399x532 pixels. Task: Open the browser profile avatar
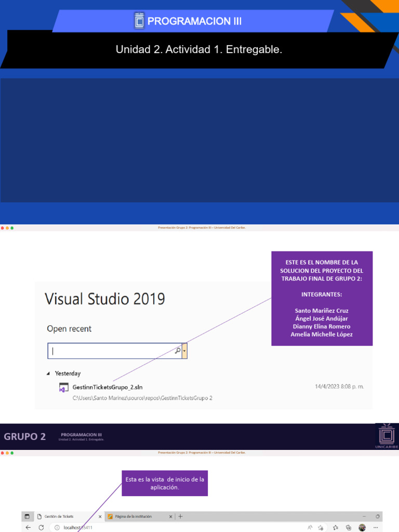[362, 527]
